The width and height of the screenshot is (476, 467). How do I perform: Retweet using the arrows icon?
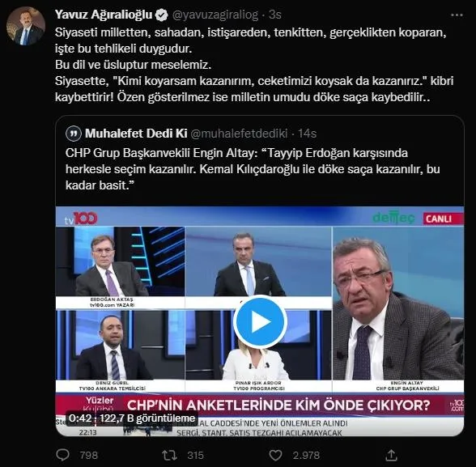click(x=170, y=455)
